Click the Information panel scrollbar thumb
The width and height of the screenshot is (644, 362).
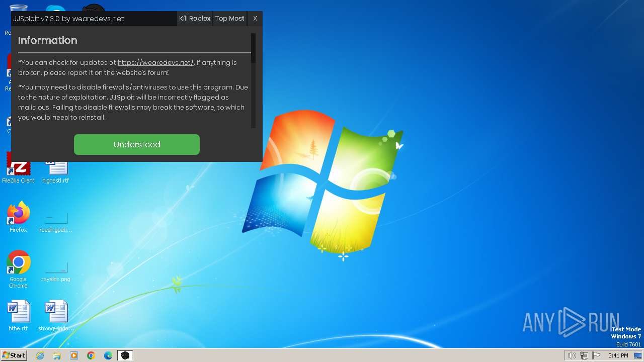click(x=253, y=48)
